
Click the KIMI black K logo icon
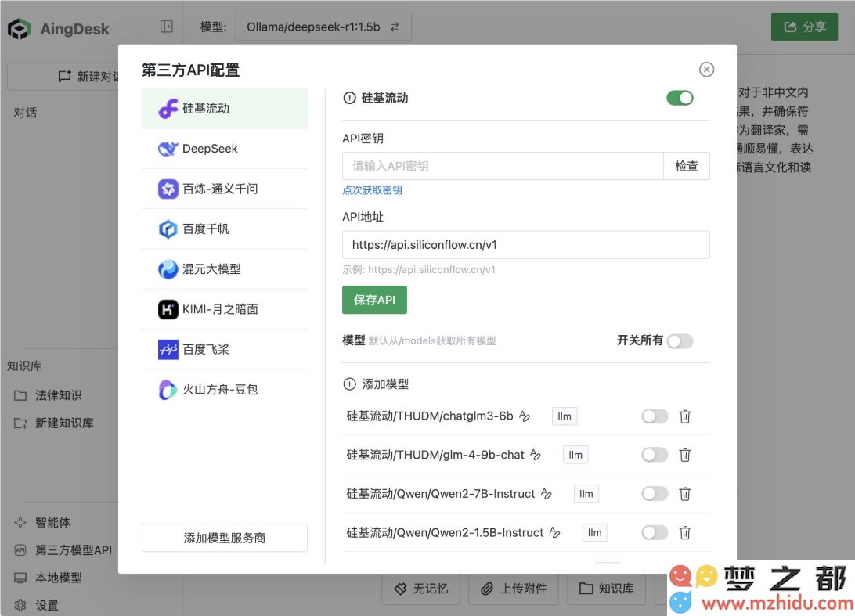[x=168, y=309]
